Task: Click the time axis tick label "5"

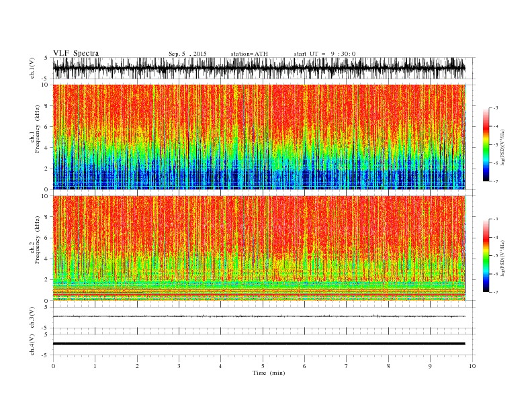Action: point(263,366)
